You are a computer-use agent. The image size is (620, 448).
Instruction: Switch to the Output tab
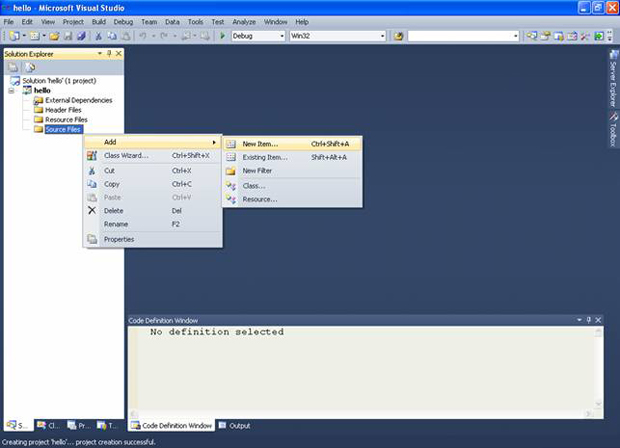235,425
